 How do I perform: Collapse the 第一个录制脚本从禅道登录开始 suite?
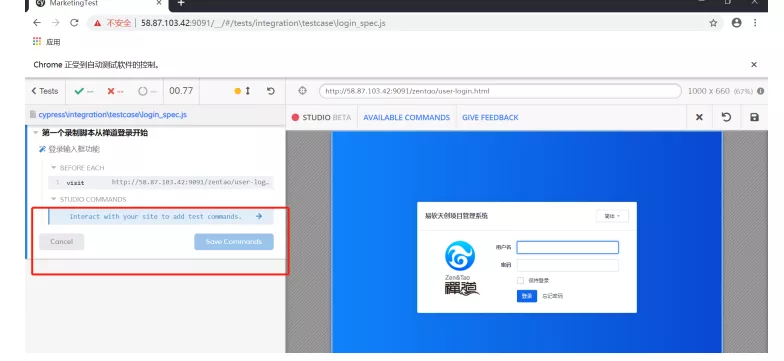(x=36, y=133)
